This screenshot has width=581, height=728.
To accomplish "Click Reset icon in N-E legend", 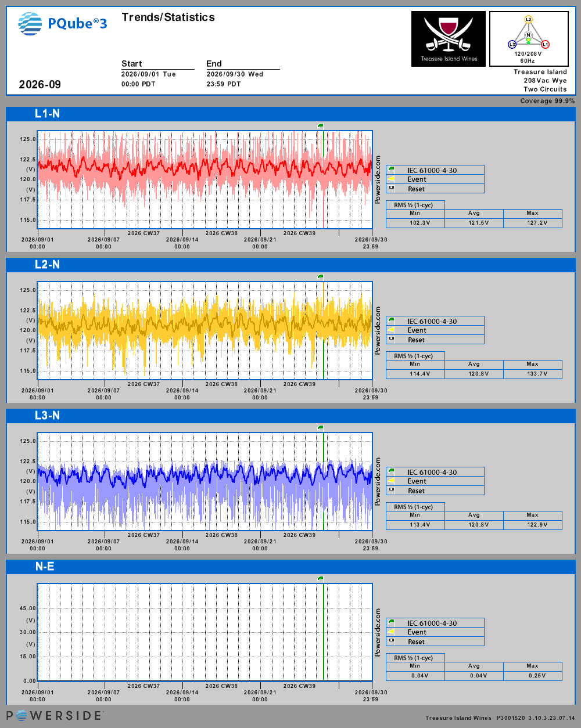I will point(391,641).
